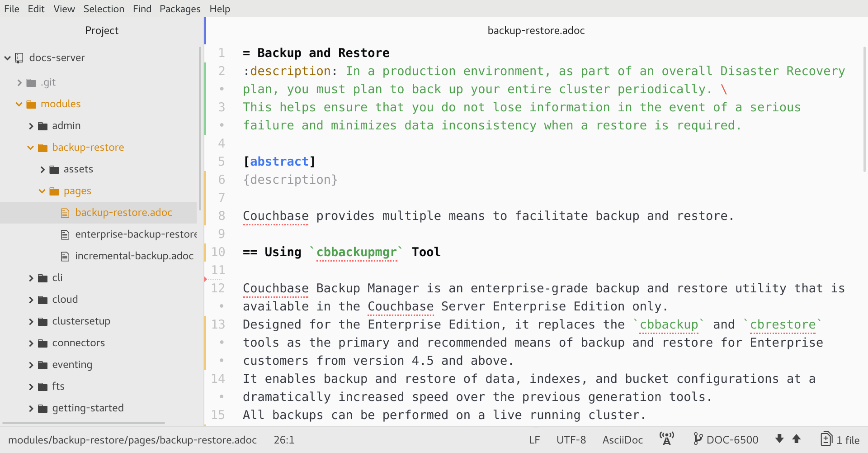The width and height of the screenshot is (868, 453).
Task: Expand the assets folder chevron
Action: pyautogui.click(x=42, y=169)
